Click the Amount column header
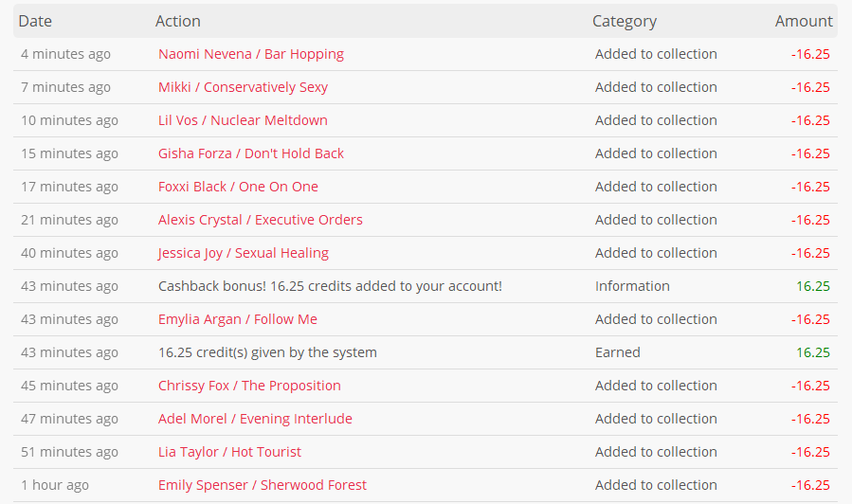Image resolution: width=852 pixels, height=504 pixels. [804, 21]
